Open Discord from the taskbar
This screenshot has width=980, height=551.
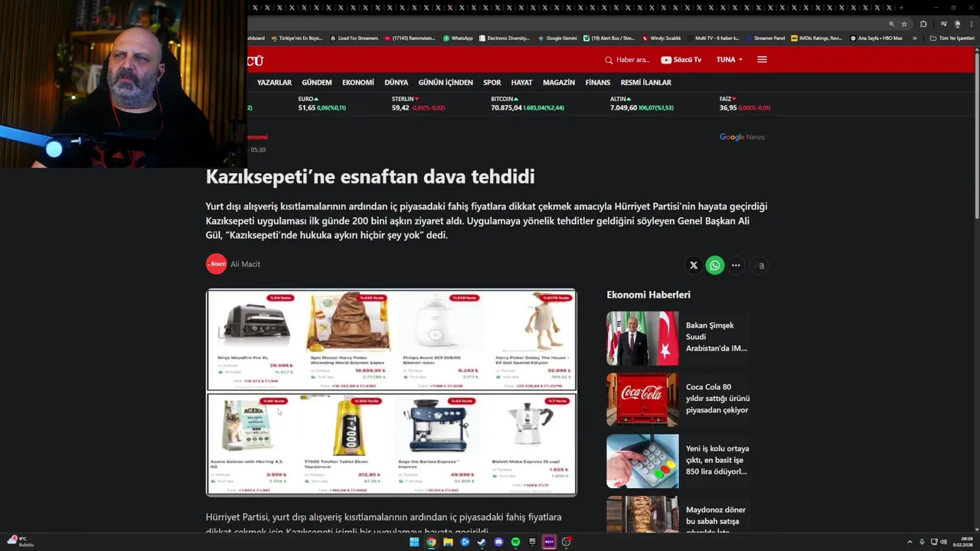tap(498, 542)
